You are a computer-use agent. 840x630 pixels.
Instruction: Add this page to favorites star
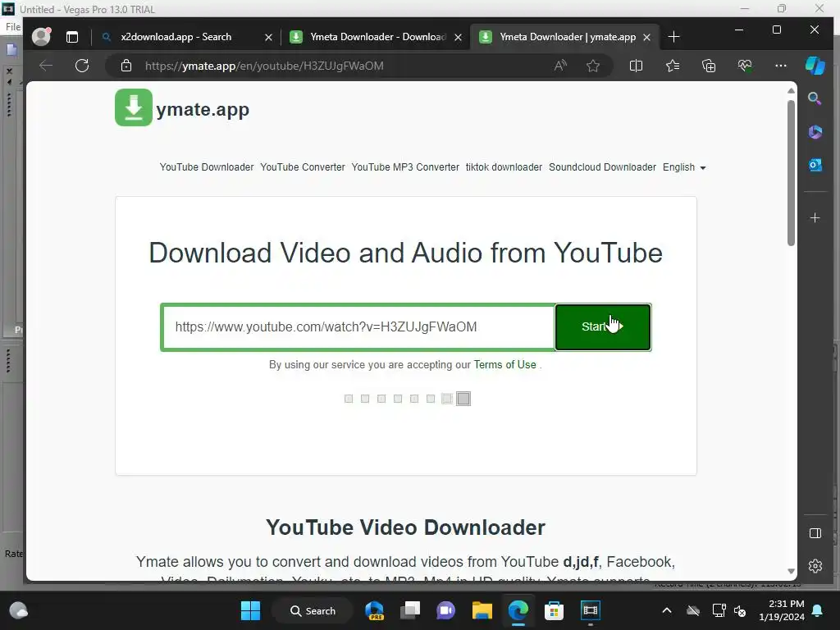pos(592,66)
